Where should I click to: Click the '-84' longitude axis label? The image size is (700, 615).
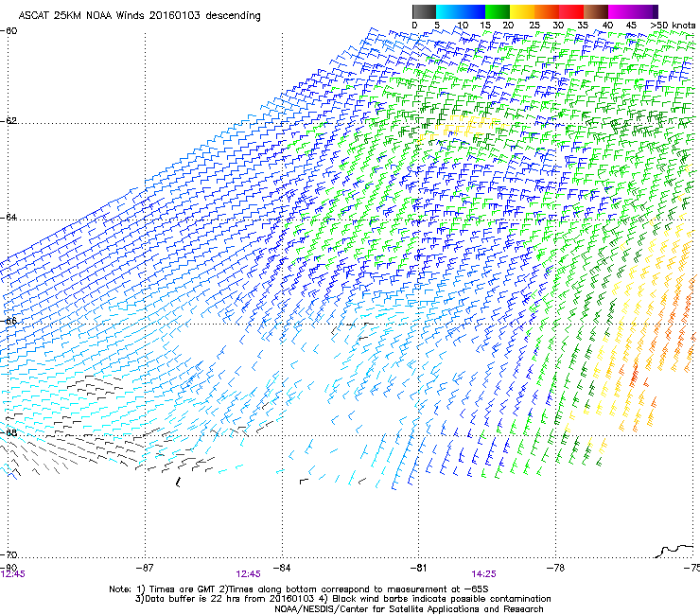click(x=282, y=568)
